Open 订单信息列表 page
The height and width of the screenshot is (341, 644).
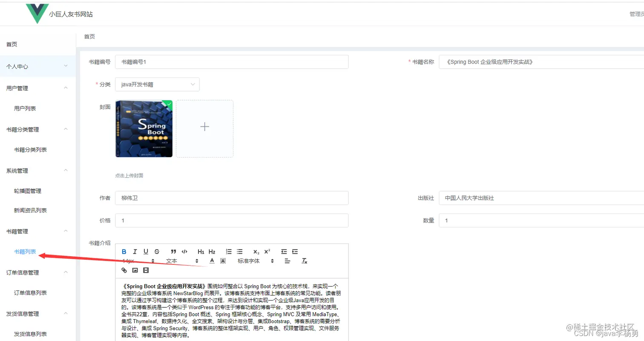click(30, 293)
